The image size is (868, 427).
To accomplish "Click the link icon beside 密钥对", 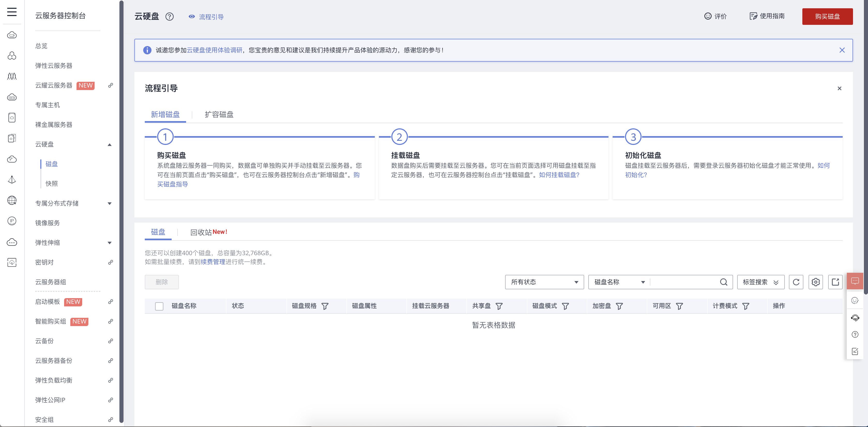I will tap(110, 262).
